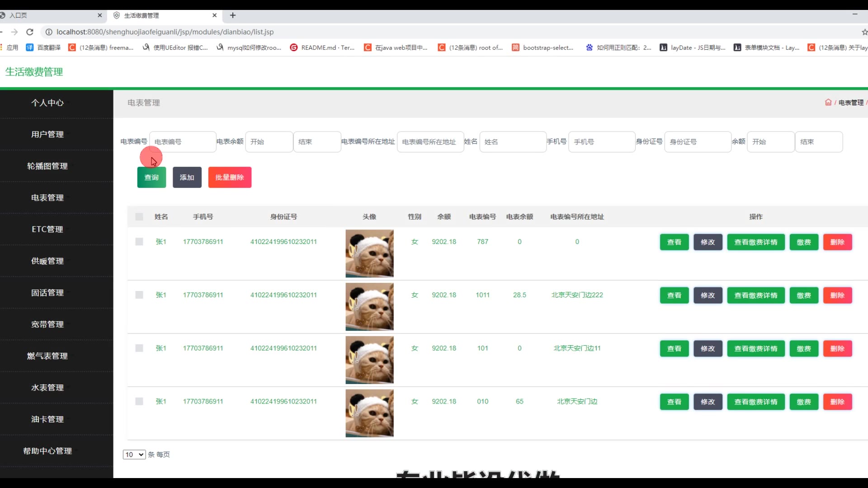Click the site information icon in address bar

point(49,32)
